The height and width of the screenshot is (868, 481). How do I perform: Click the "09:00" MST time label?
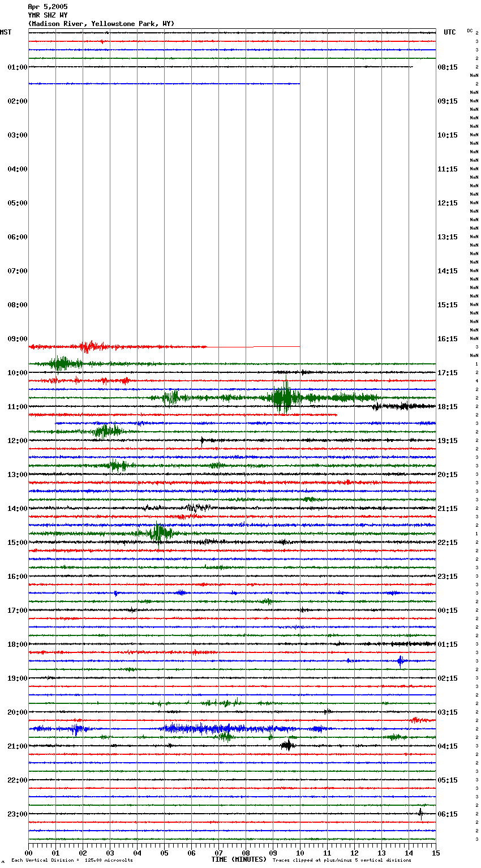pos(18,339)
